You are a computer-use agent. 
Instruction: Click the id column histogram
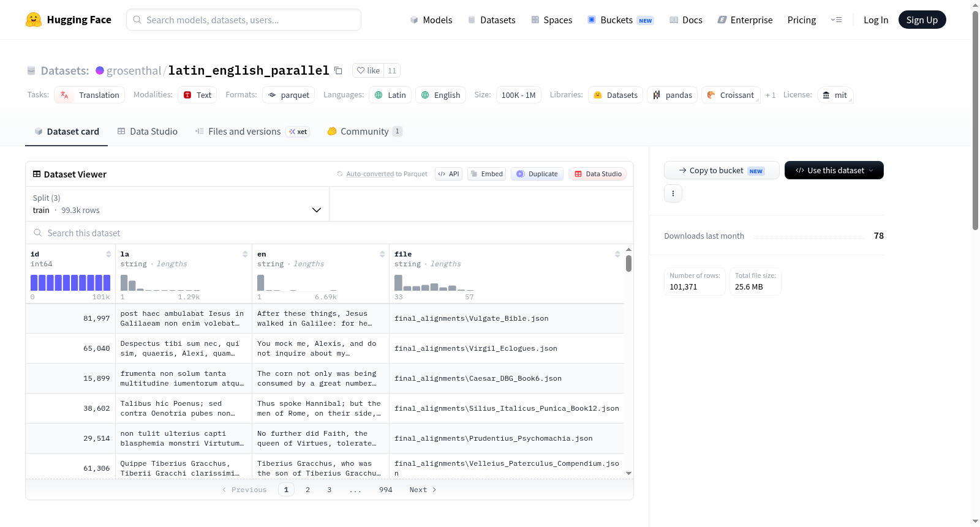(x=70, y=282)
